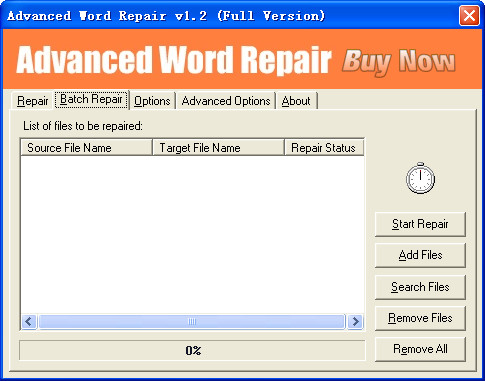Click the stopwatch timer icon

click(x=420, y=178)
